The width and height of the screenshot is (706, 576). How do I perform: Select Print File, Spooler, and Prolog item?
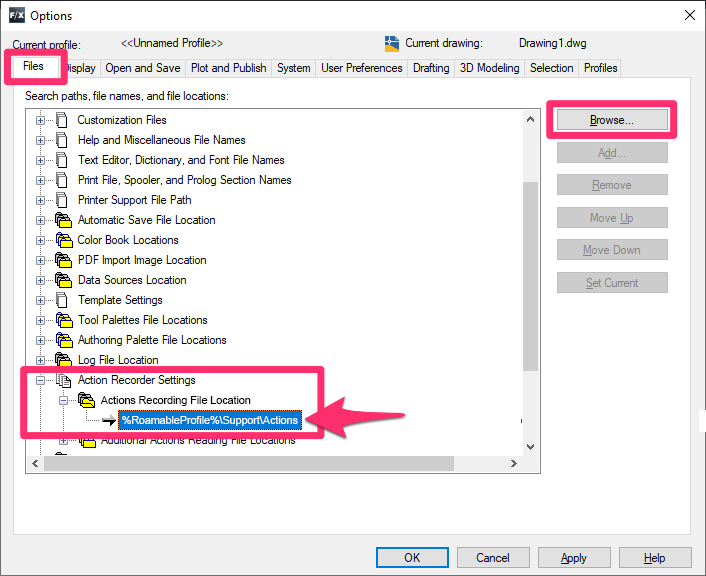[185, 180]
